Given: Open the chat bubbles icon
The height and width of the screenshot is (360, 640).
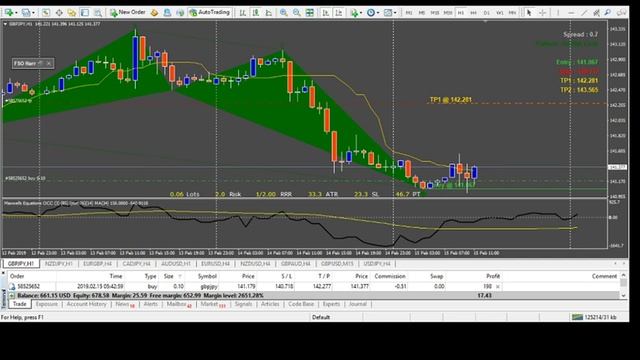Looking at the screenshot, I should click(x=621, y=13).
